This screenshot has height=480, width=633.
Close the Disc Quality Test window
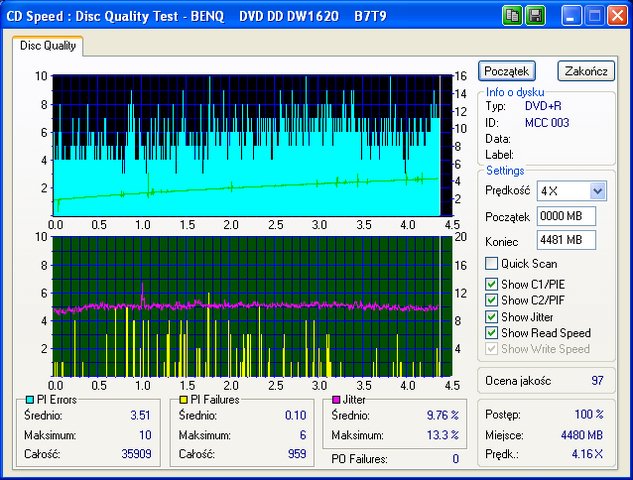pos(618,16)
